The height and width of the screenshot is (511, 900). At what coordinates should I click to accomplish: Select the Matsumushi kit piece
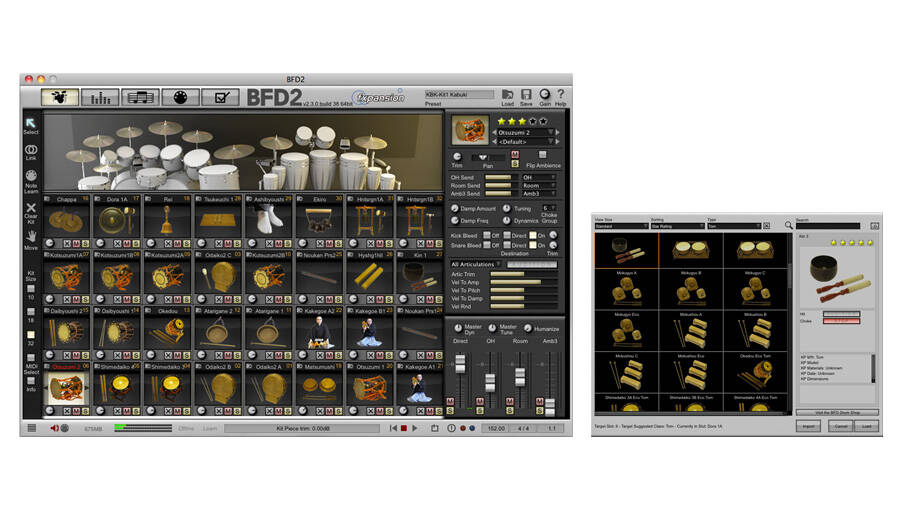tap(319, 389)
